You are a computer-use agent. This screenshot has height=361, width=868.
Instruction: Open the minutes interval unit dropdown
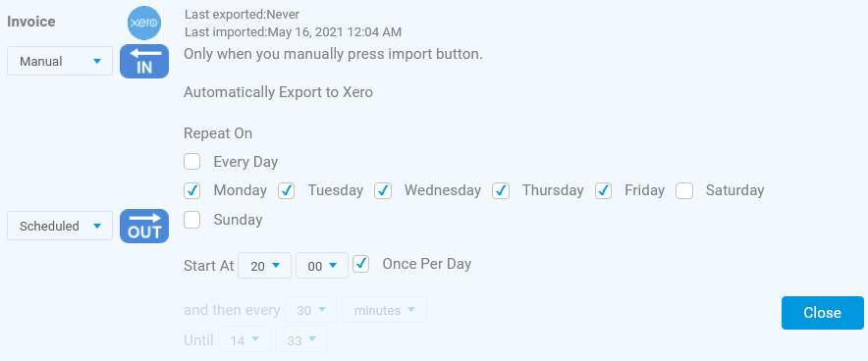(384, 310)
